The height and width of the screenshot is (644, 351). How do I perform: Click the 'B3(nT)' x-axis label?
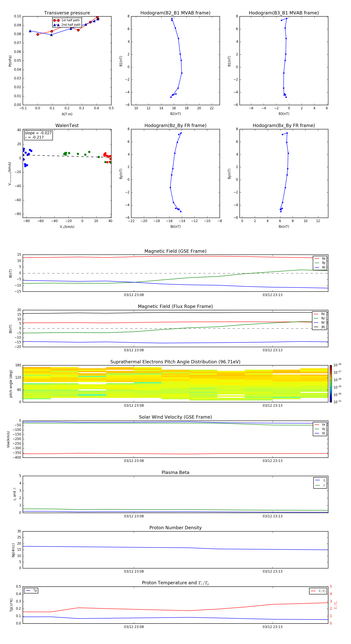tap(284, 114)
